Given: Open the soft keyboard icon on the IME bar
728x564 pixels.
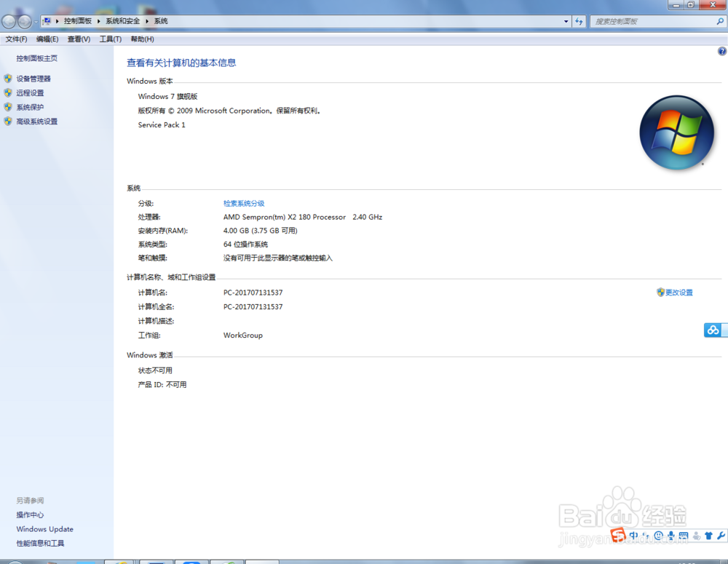Looking at the screenshot, I should point(684,536).
